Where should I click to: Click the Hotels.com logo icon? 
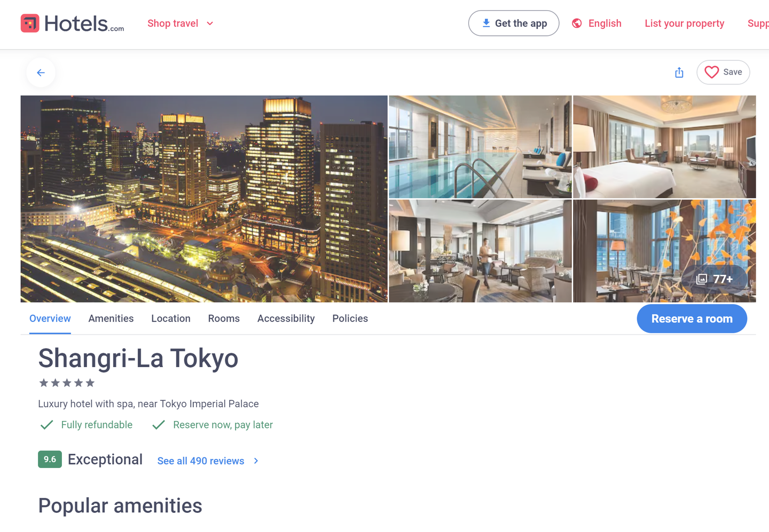[x=30, y=23]
